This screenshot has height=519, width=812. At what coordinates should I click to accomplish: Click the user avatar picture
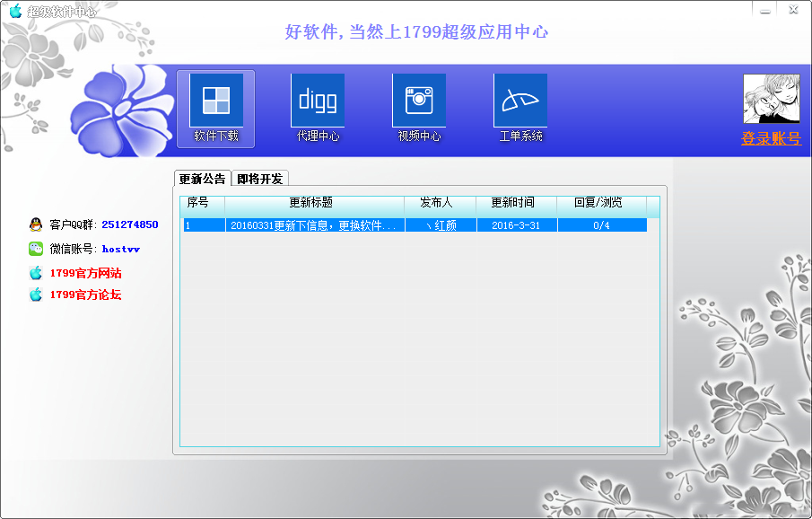click(x=771, y=98)
